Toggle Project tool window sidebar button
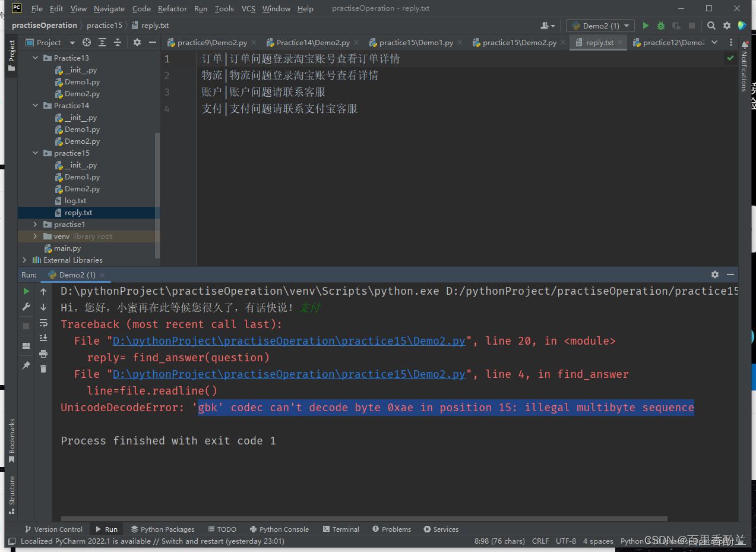Viewport: 756px width, 552px height. tap(11, 55)
